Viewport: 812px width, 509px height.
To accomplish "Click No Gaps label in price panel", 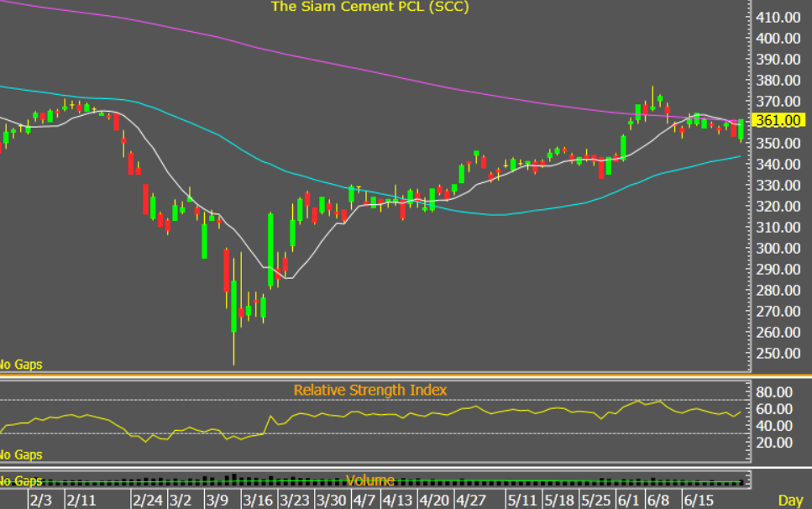I will [x=21, y=365].
